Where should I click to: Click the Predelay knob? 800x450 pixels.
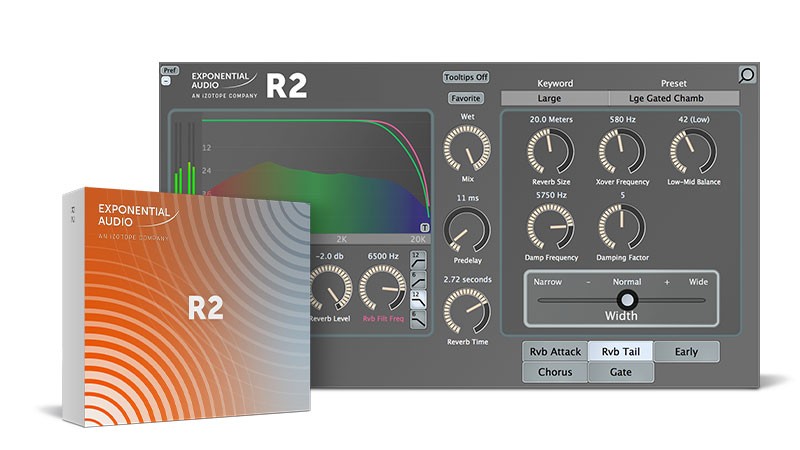tap(467, 230)
